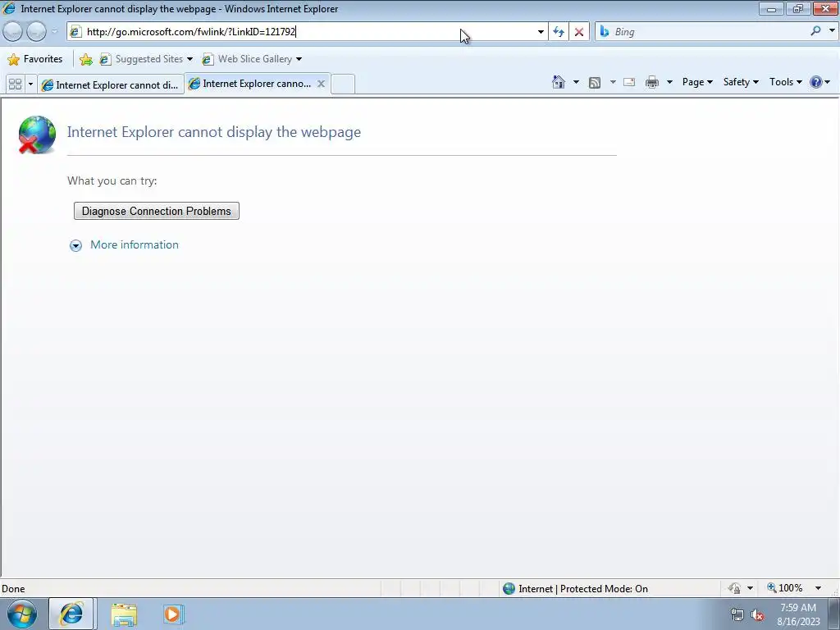Click the 100% zoom level button
The image size is (840, 630).
pyautogui.click(x=785, y=588)
